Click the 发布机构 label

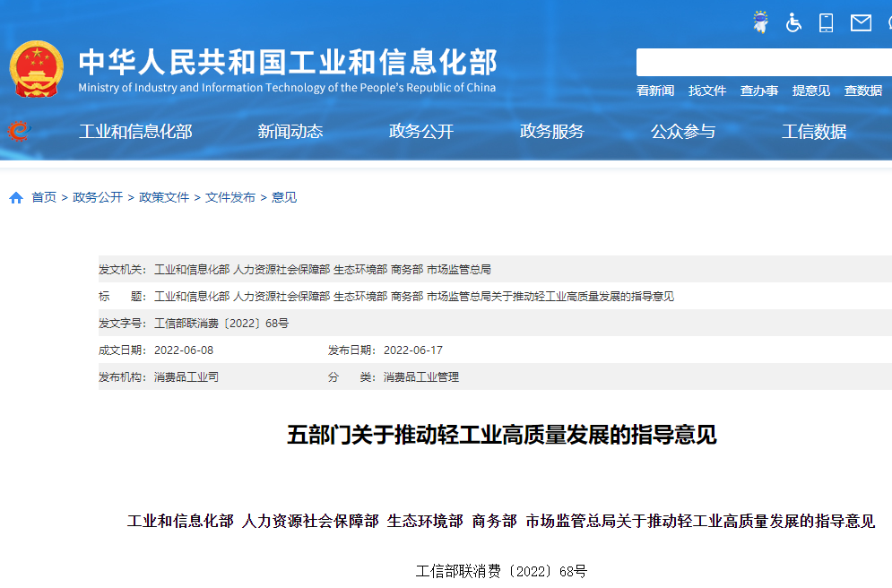[x=121, y=377]
